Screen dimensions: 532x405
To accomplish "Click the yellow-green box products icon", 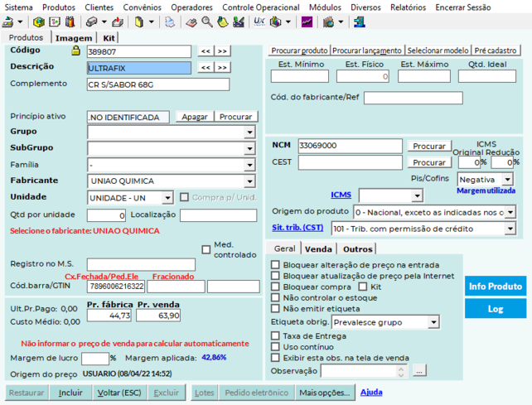I will point(39,22).
